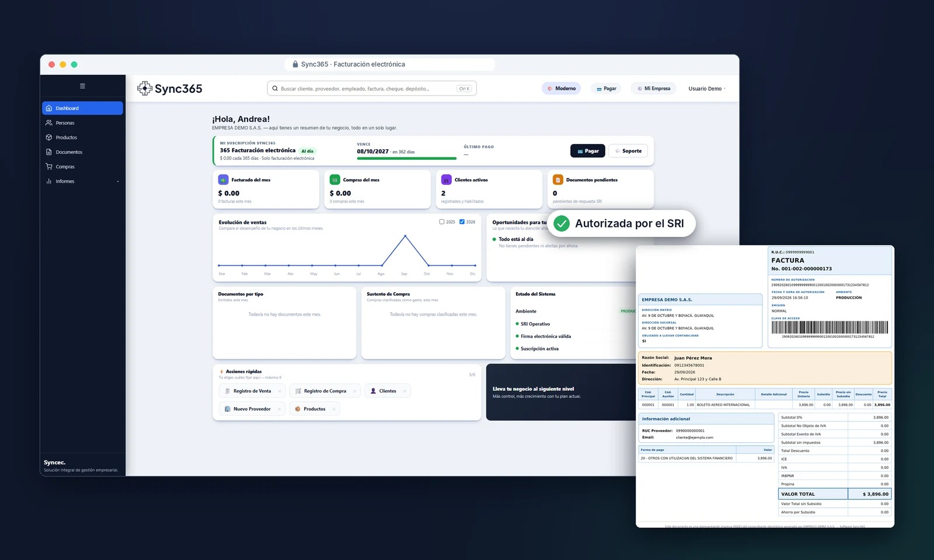Click the Sync365 logo

tap(170, 89)
